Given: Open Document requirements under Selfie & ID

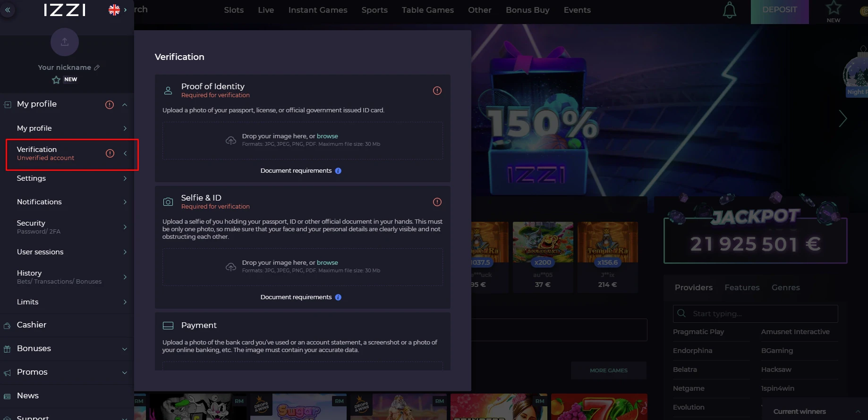Looking at the screenshot, I should [x=296, y=297].
